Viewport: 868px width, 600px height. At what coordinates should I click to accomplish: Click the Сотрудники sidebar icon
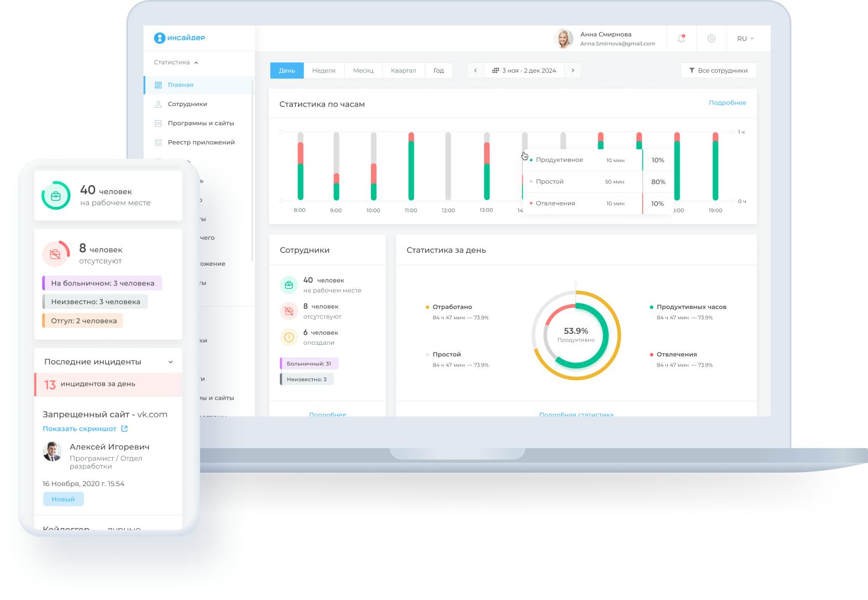click(x=158, y=104)
